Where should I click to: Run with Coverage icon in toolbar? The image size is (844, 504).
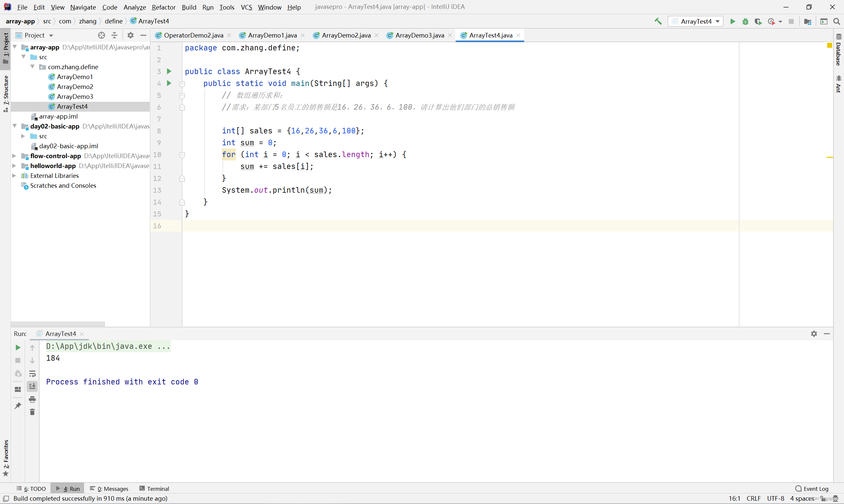point(758,21)
